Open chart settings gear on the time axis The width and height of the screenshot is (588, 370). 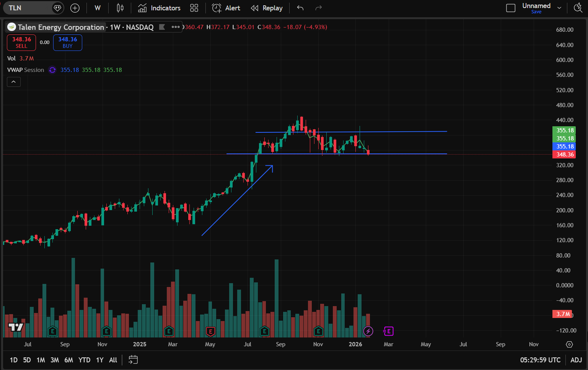569,345
